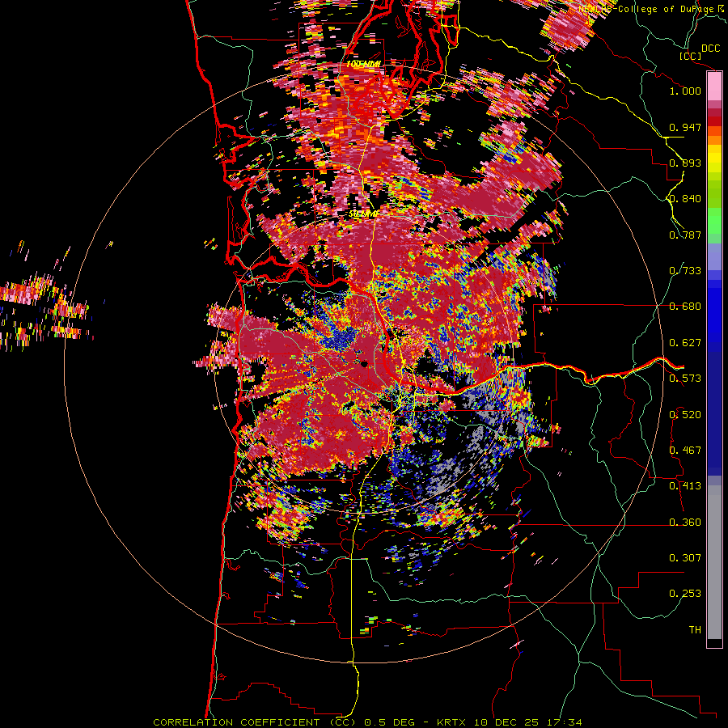Click the 0.680 scale value
Image resolution: width=728 pixels, height=728 pixels.
pos(685,307)
